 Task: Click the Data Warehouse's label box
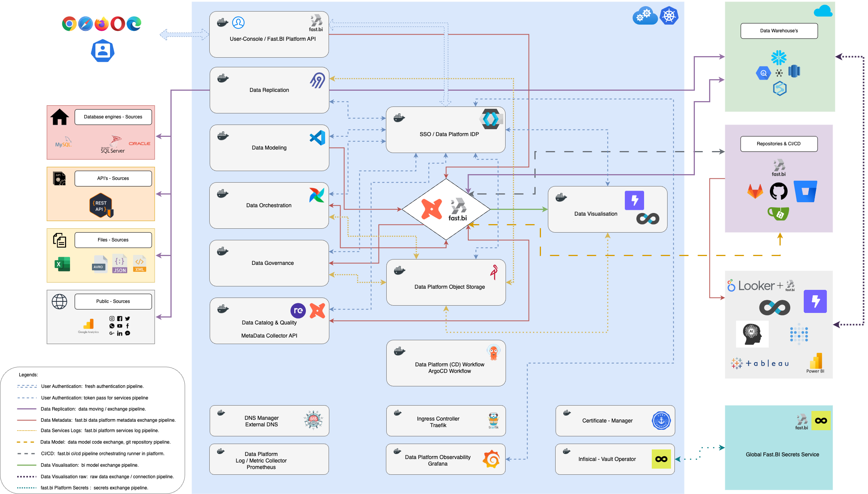pos(779,31)
